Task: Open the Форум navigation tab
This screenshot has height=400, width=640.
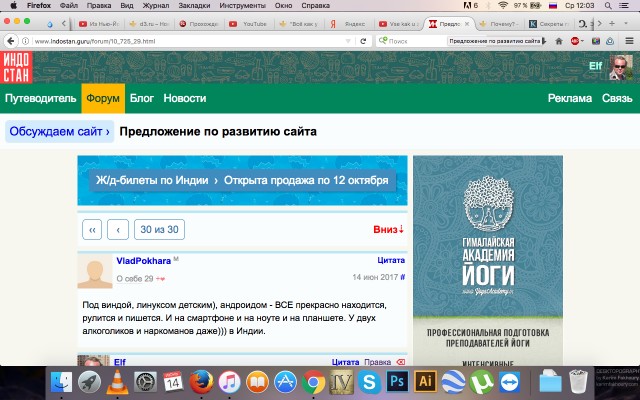Action: (x=103, y=99)
